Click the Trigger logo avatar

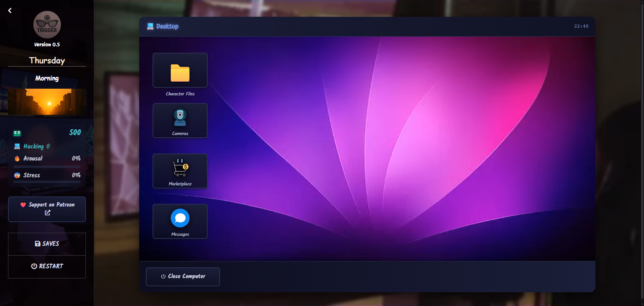click(x=47, y=25)
